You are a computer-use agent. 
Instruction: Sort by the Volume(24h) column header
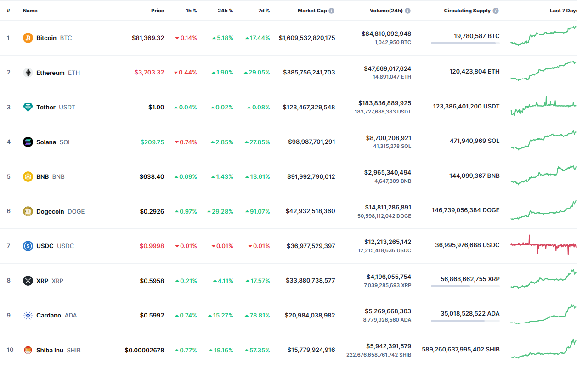click(386, 11)
